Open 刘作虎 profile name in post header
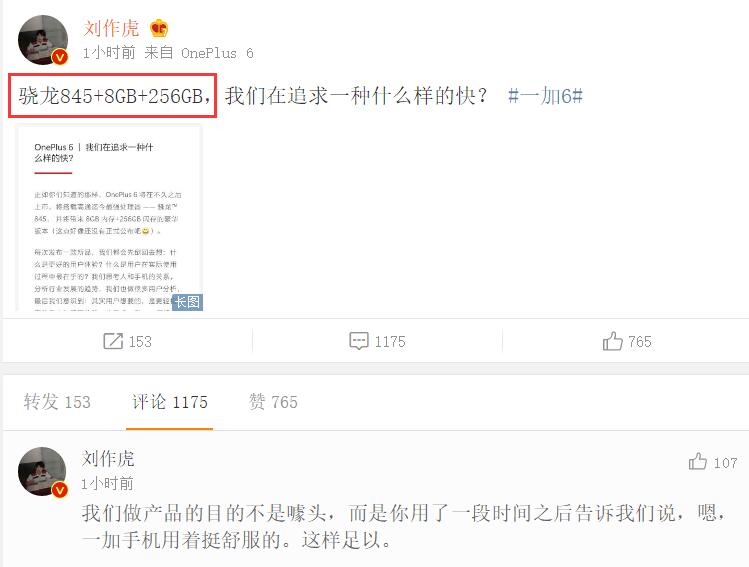749x567 pixels. 111,28
